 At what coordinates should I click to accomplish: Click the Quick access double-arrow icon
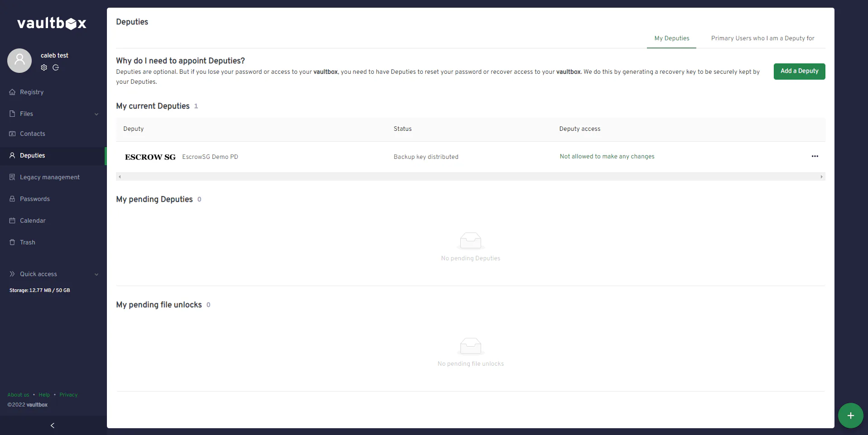(12, 274)
